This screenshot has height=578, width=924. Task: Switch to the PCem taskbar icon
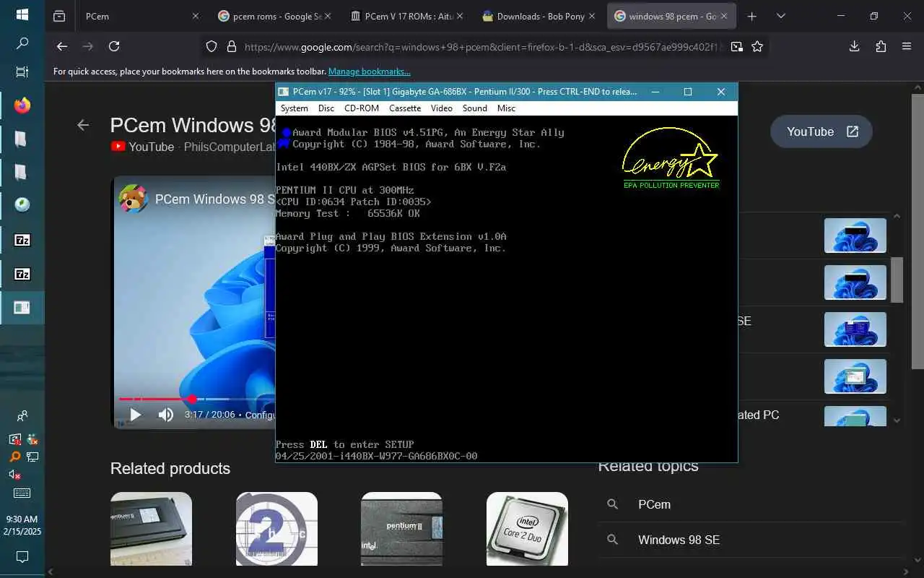tap(22, 308)
